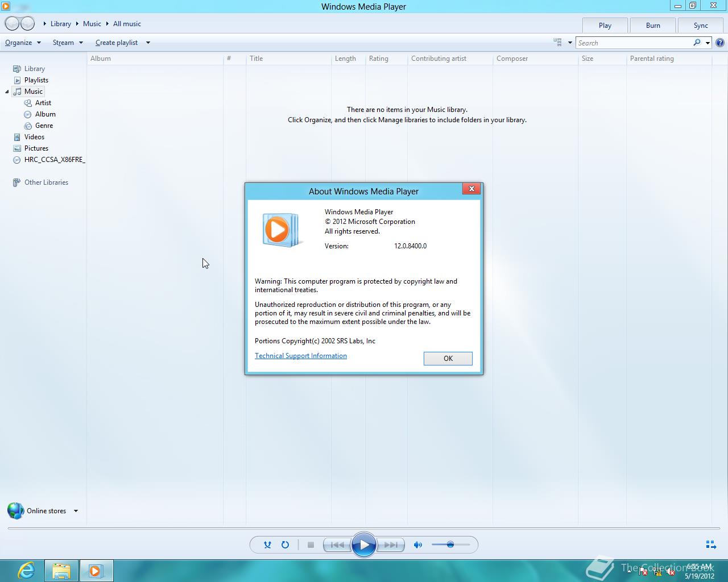Open the Artist view under Music
This screenshot has height=582, width=728.
[x=43, y=103]
